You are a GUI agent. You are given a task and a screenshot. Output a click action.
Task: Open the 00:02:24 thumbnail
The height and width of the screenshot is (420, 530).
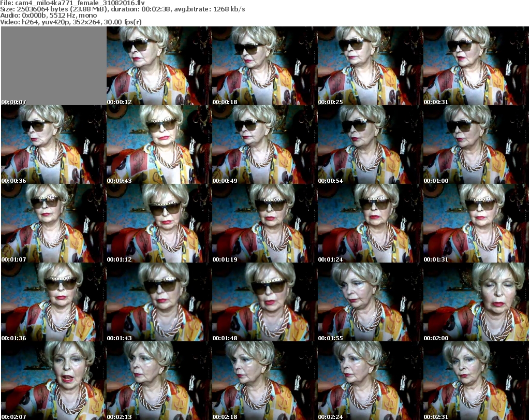coord(370,381)
